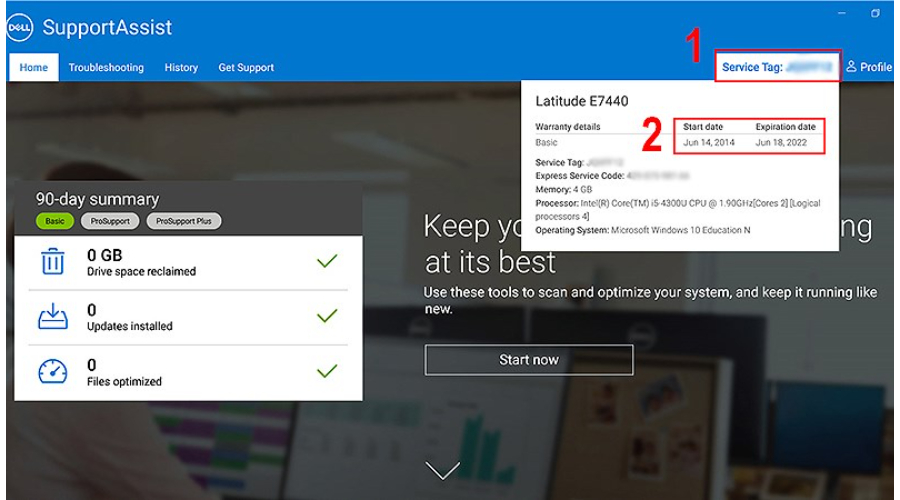Viewport: 900px width, 500px height.
Task: Click checkmark next to Files optimized
Action: 327,371
